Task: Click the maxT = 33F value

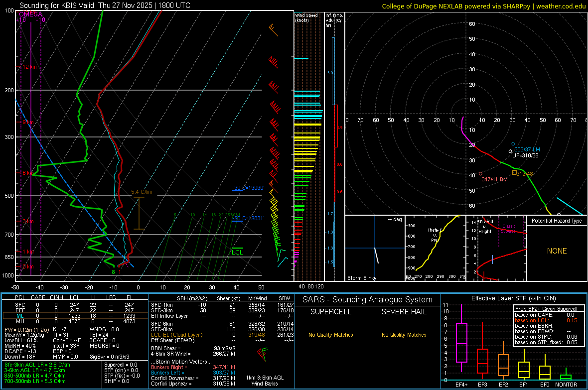Action: coord(66,345)
